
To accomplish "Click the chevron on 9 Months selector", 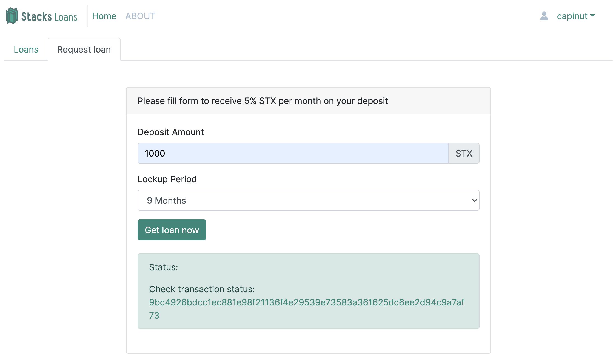I will pos(474,200).
